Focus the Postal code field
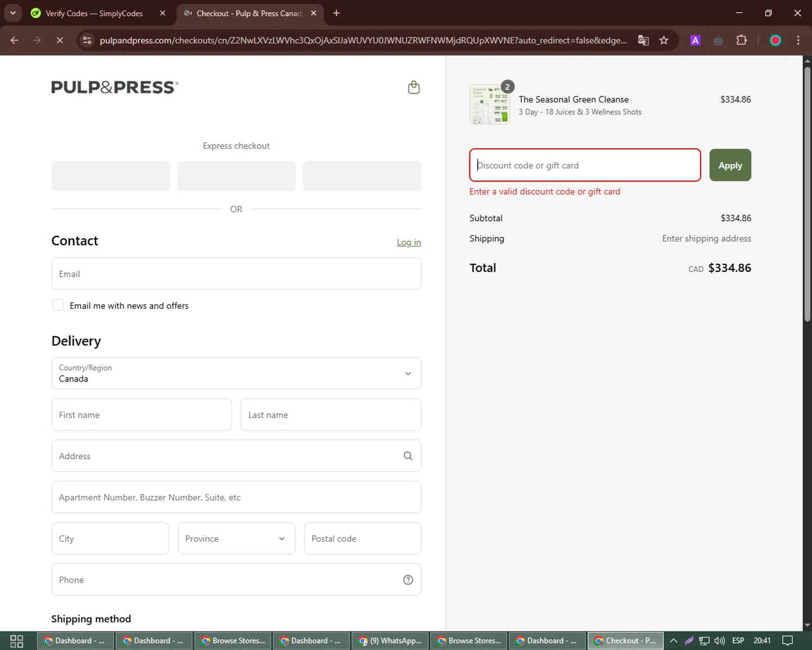 pos(363,538)
